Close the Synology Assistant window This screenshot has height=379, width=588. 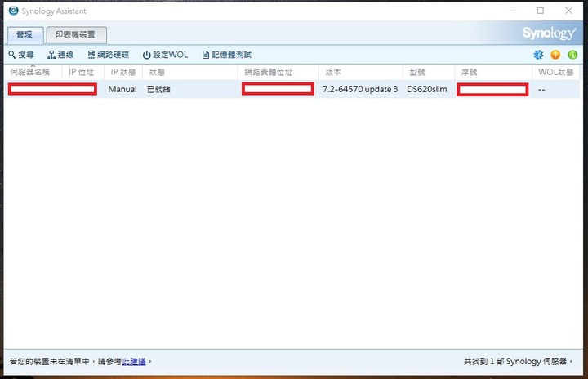[569, 11]
